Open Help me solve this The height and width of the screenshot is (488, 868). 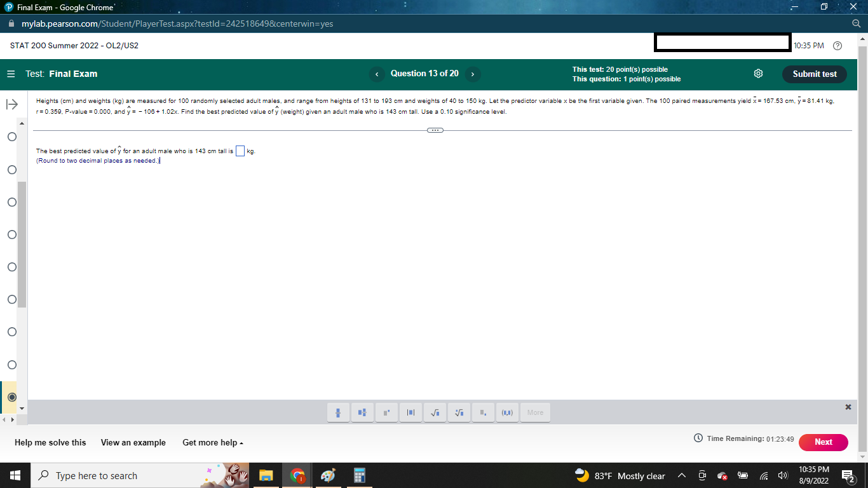point(50,442)
